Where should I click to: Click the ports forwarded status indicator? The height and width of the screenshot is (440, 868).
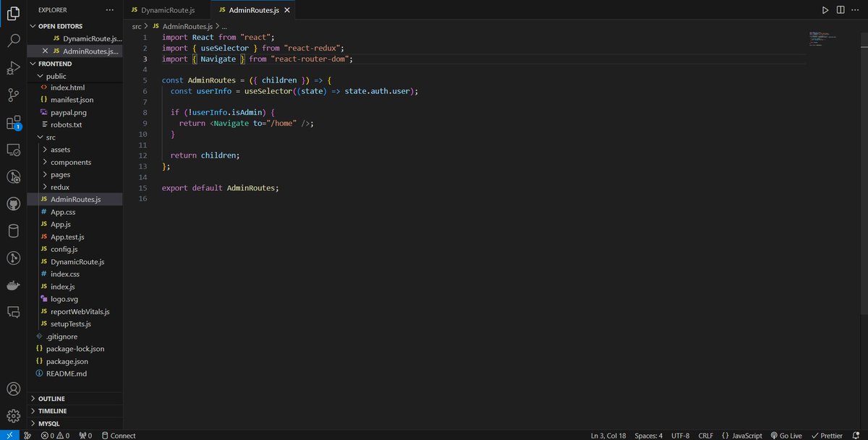(x=85, y=436)
